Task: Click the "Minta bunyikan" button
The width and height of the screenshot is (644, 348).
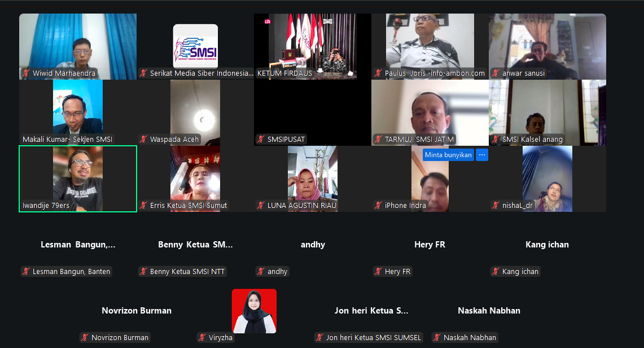Action: [x=448, y=155]
